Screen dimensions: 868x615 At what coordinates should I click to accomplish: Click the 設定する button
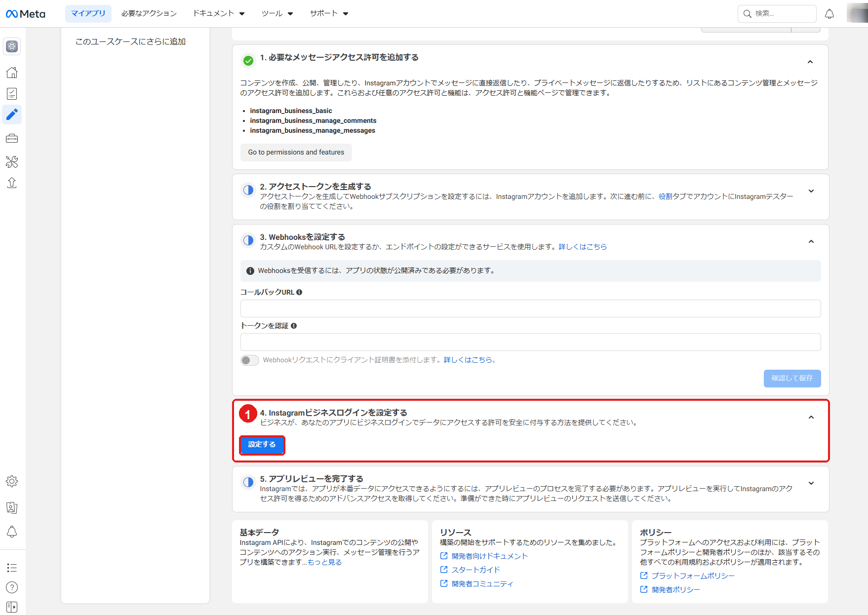pos(262,445)
